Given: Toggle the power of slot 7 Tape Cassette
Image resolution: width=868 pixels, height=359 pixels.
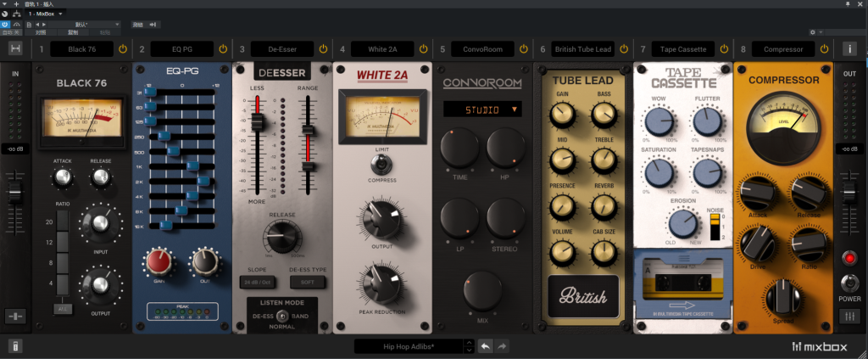Looking at the screenshot, I should pos(724,48).
